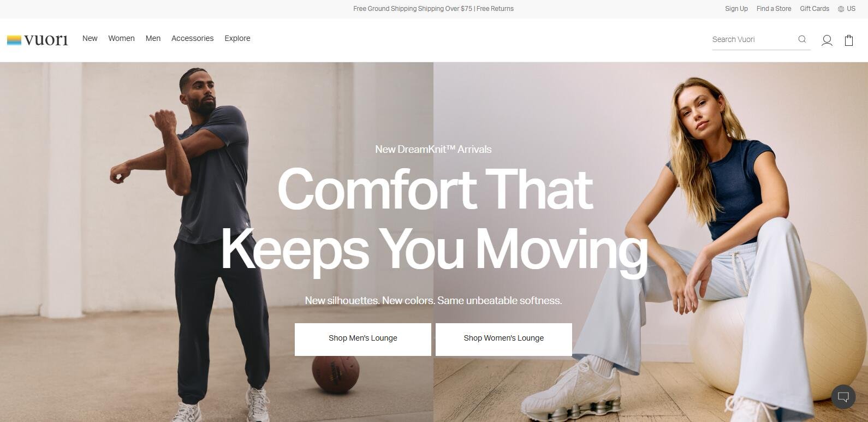Screen dimensions: 868x422
Task: Click Shop Men's Lounge button
Action: [363, 339]
